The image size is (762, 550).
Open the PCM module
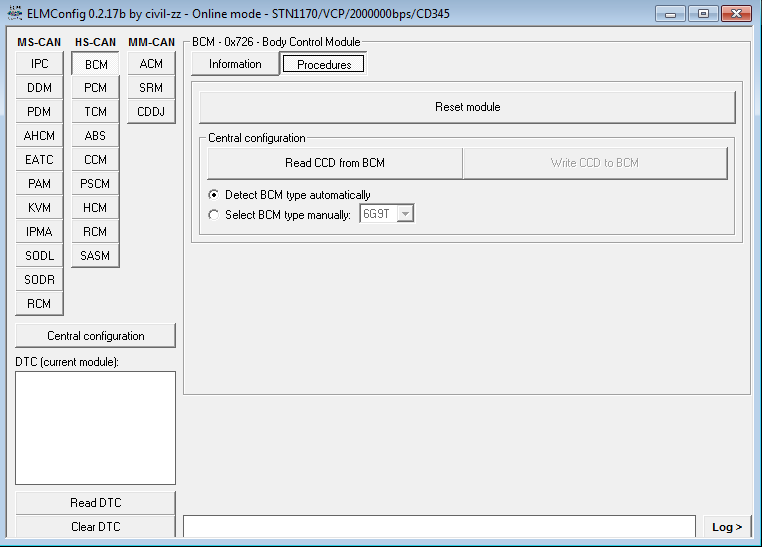95,87
